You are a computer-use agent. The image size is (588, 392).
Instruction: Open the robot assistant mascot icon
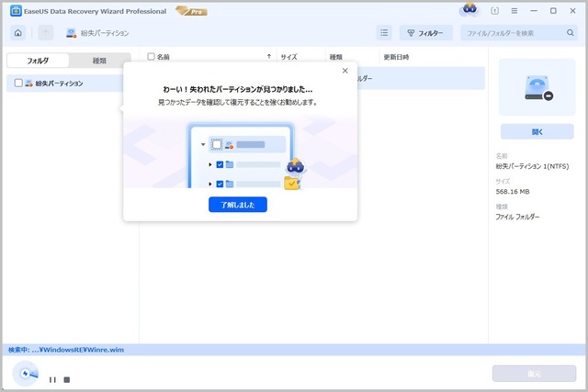pyautogui.click(x=469, y=9)
